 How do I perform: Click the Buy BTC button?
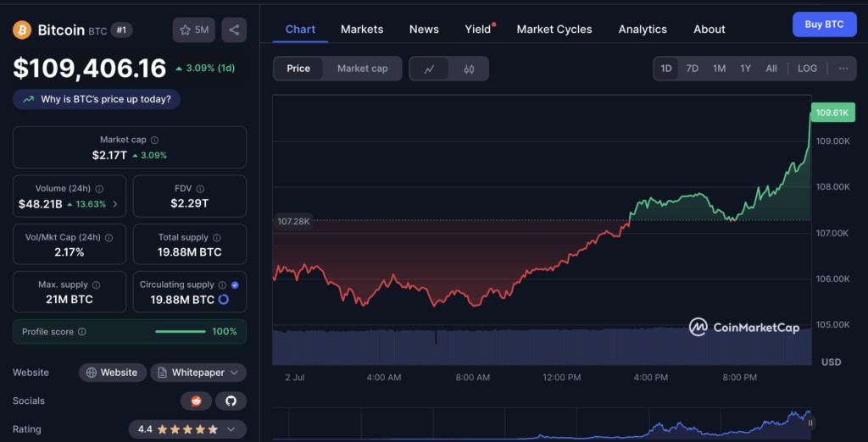pyautogui.click(x=824, y=25)
